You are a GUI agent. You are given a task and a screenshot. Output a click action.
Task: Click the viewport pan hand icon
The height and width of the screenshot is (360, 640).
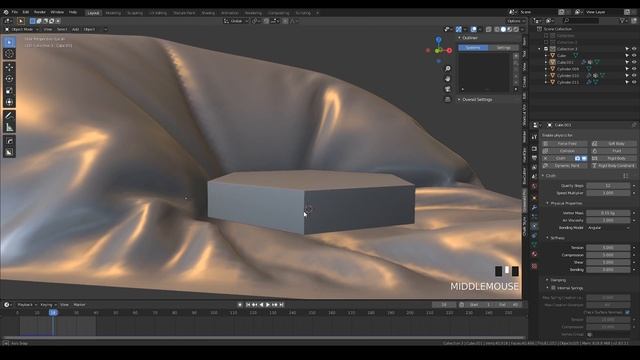click(448, 79)
